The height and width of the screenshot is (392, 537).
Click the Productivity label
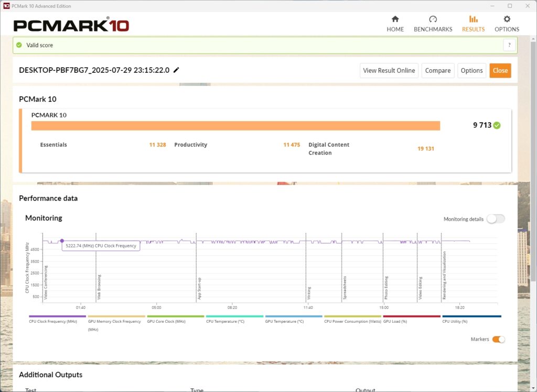click(191, 145)
